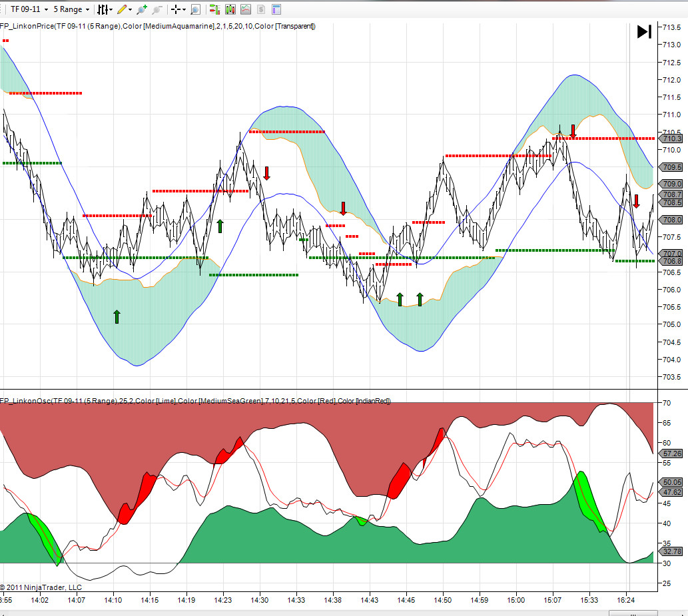688x616 pixels.
Task: Click the horizontal scrollbar thumb at bottom
Action: (x=633, y=613)
